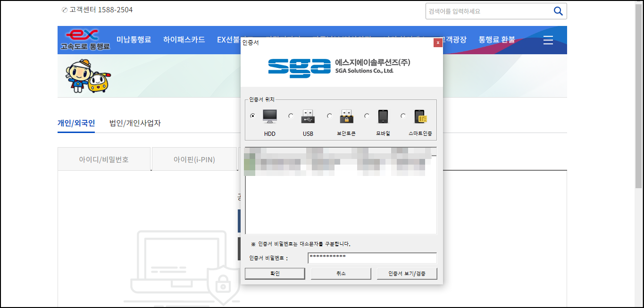
Task: Select the 아이핀(i-PIN) login tab
Action: (x=194, y=159)
